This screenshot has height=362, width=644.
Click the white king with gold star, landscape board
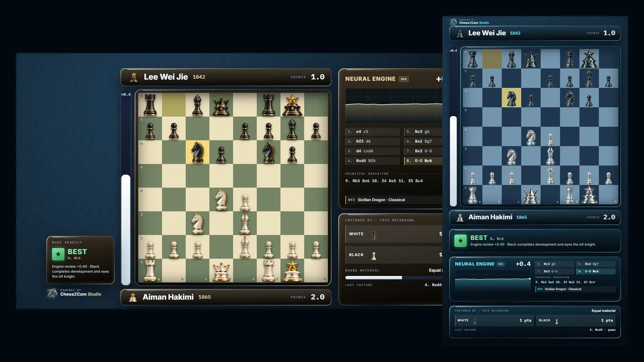coord(292,270)
